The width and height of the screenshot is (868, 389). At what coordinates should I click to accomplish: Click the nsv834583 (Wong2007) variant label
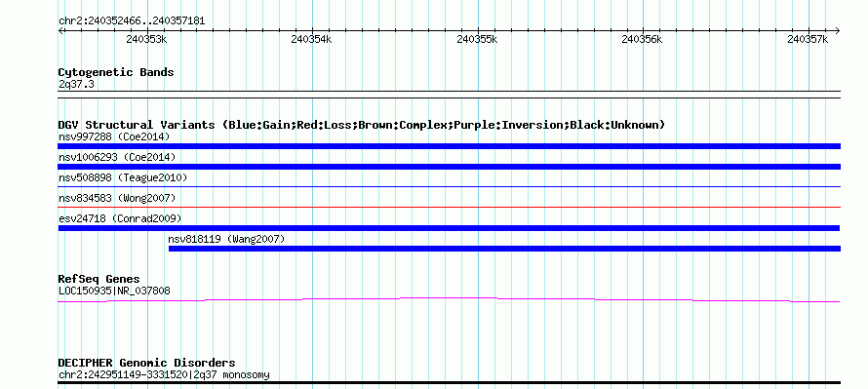[x=117, y=198]
